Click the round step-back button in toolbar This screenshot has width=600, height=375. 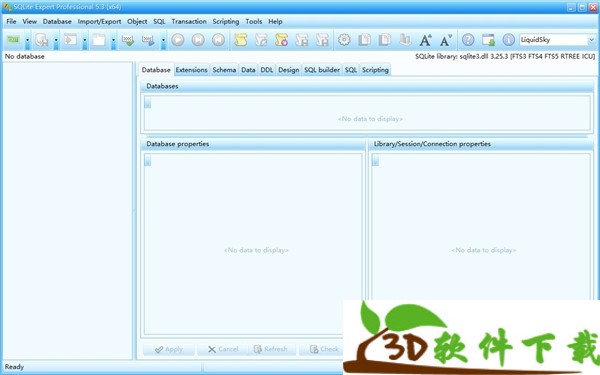(218, 40)
